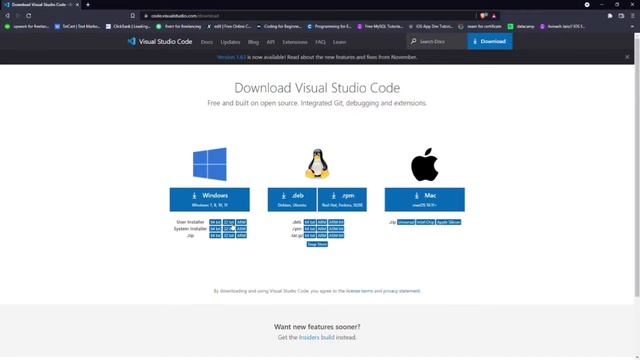
Task: Download Linux .tar.gz ARM archive
Action: (322, 236)
